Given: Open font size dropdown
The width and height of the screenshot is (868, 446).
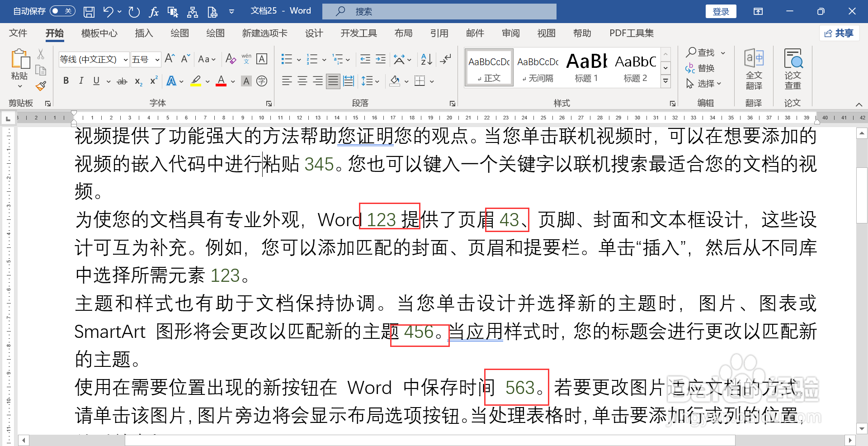Looking at the screenshot, I should (x=157, y=59).
